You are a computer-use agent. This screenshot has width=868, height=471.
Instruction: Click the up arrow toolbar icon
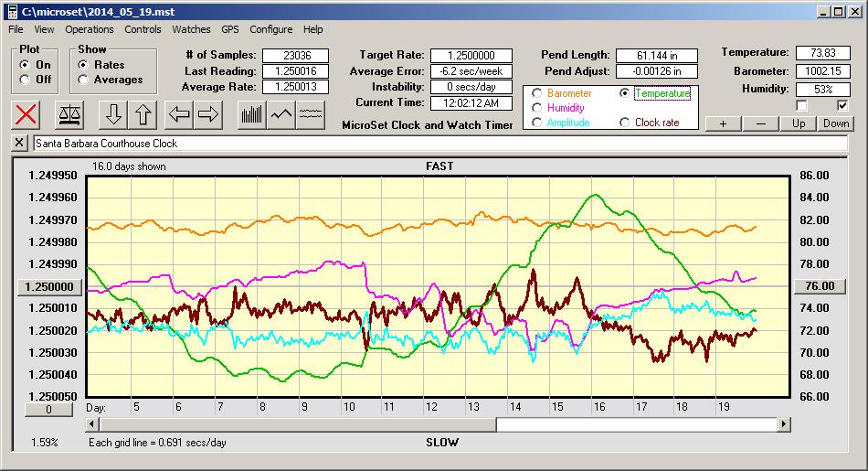pos(143,114)
